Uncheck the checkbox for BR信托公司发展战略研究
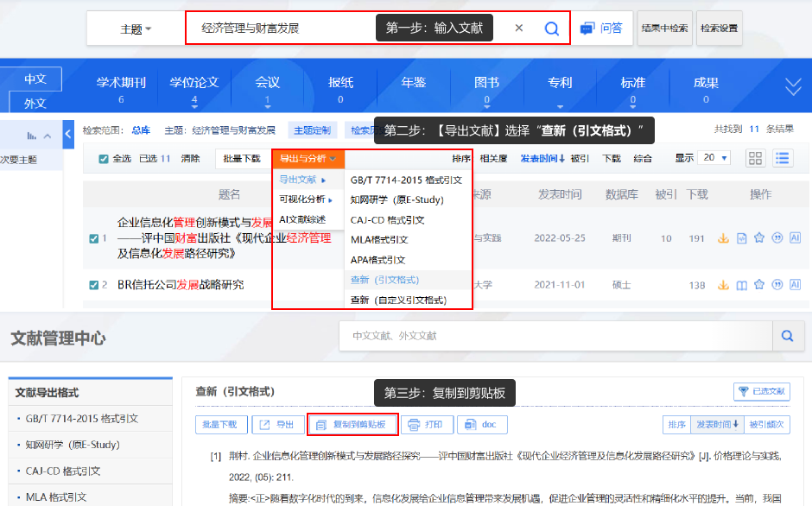 tap(94, 285)
